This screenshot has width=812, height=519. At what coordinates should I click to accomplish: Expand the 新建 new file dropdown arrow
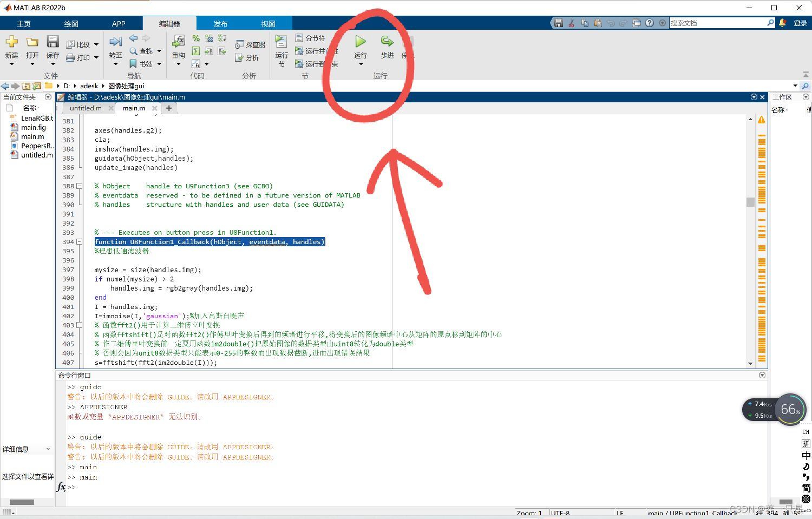coord(11,64)
